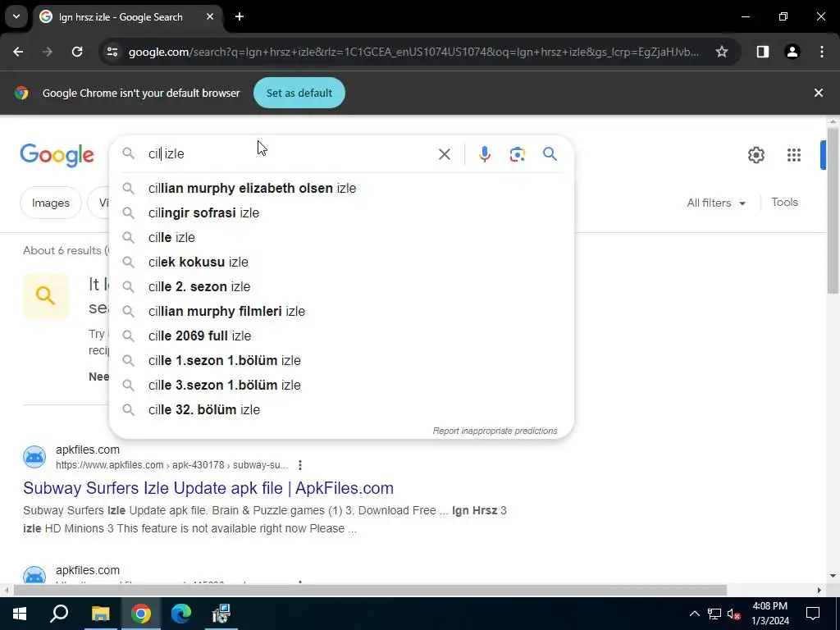Open more options for first apkfiles.com result

click(x=300, y=464)
